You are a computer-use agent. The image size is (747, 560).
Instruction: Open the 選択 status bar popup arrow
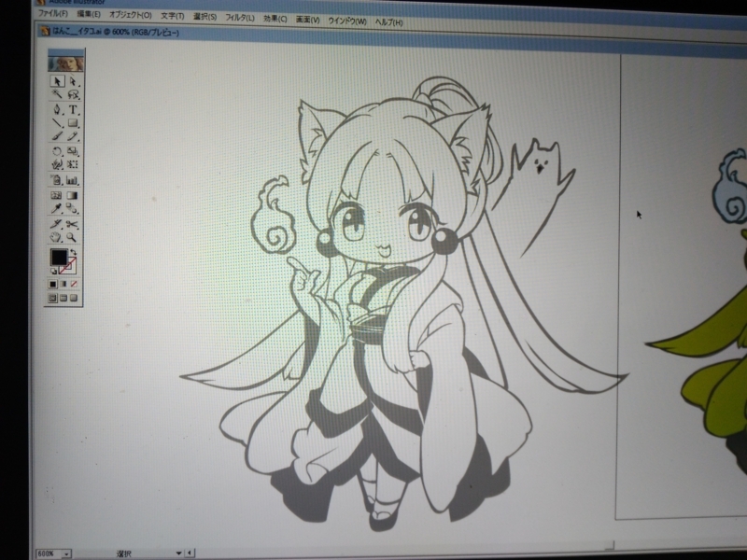tap(178, 553)
